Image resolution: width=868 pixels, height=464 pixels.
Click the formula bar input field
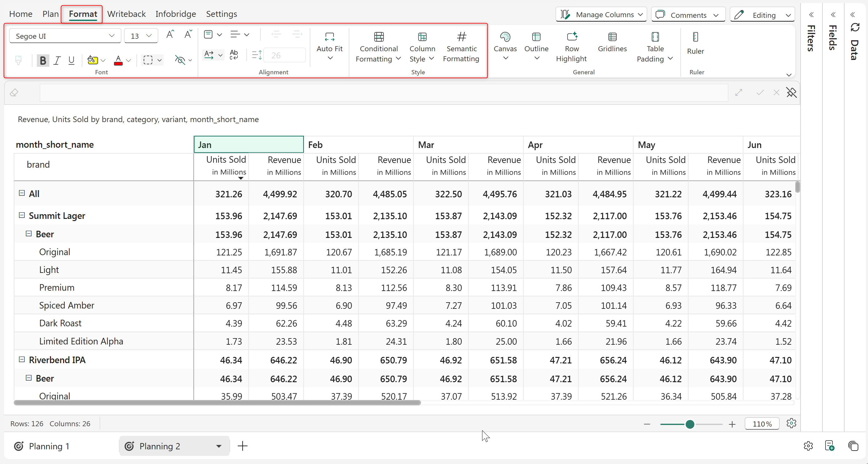(x=383, y=93)
